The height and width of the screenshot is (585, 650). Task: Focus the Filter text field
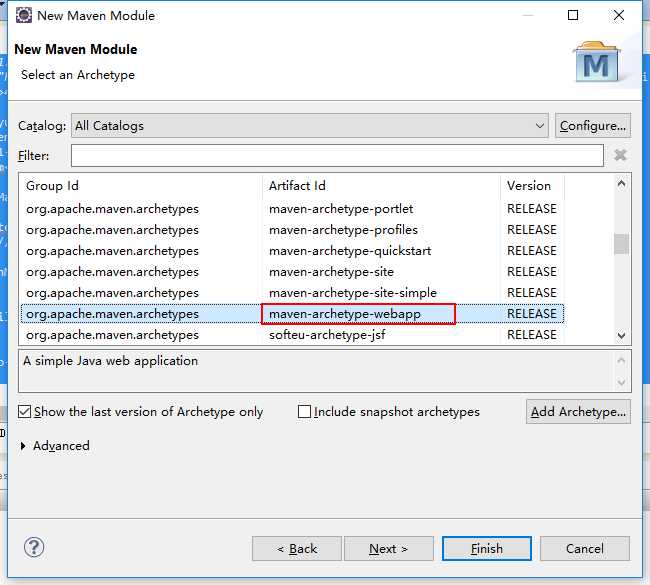point(337,156)
